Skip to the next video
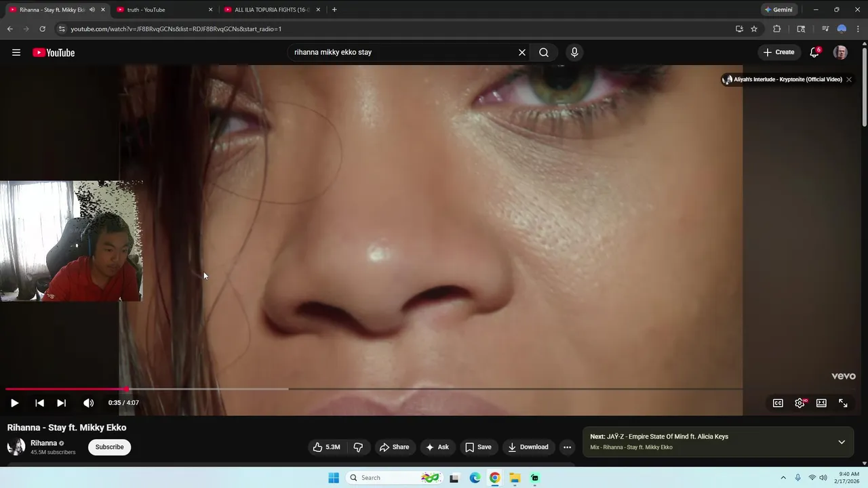Screen dimensions: 868x488 61,403
